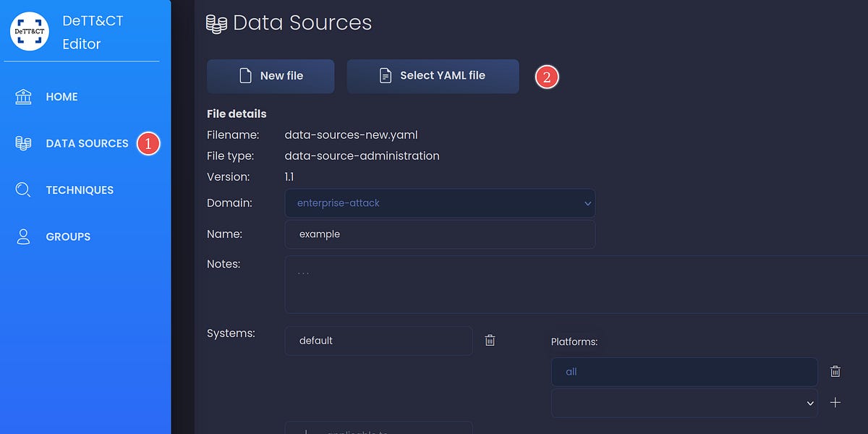868x434 pixels.
Task: Edit the Name field containing 'example'
Action: pos(440,234)
